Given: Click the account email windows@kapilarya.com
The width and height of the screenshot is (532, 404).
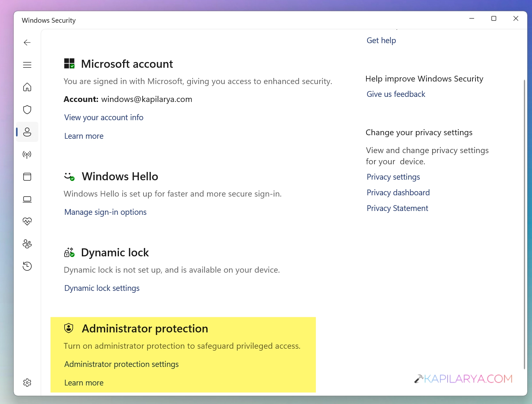Looking at the screenshot, I should point(147,99).
